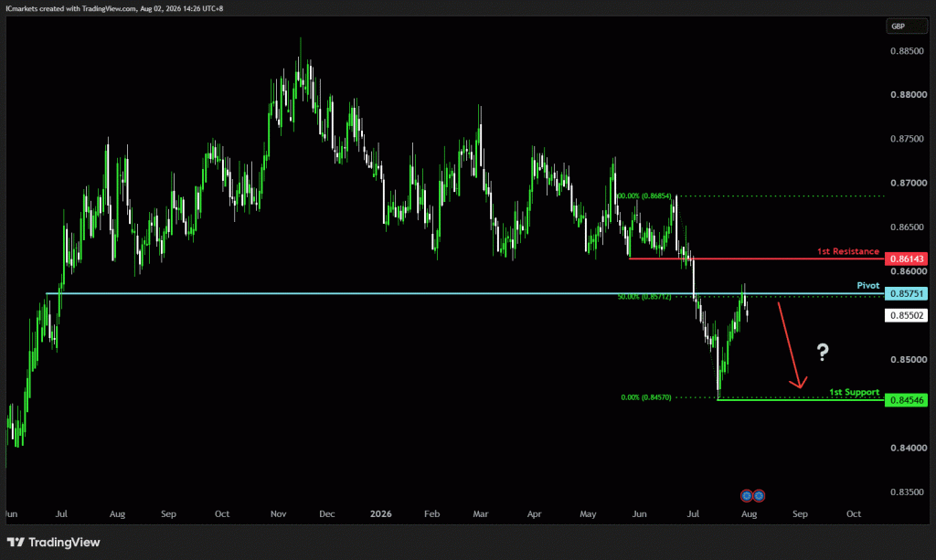Click the 0.88000 price scale label
936x560 pixels.
coord(909,95)
